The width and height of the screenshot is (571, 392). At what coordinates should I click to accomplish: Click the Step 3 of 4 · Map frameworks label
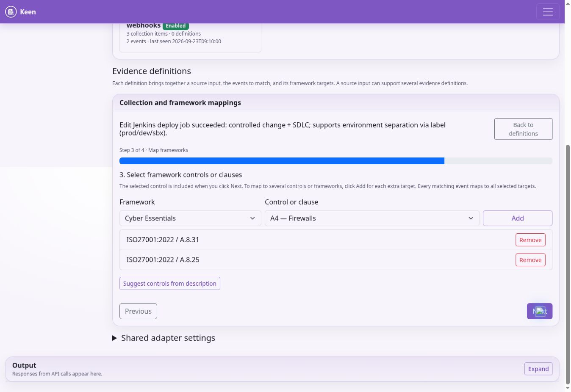click(154, 150)
